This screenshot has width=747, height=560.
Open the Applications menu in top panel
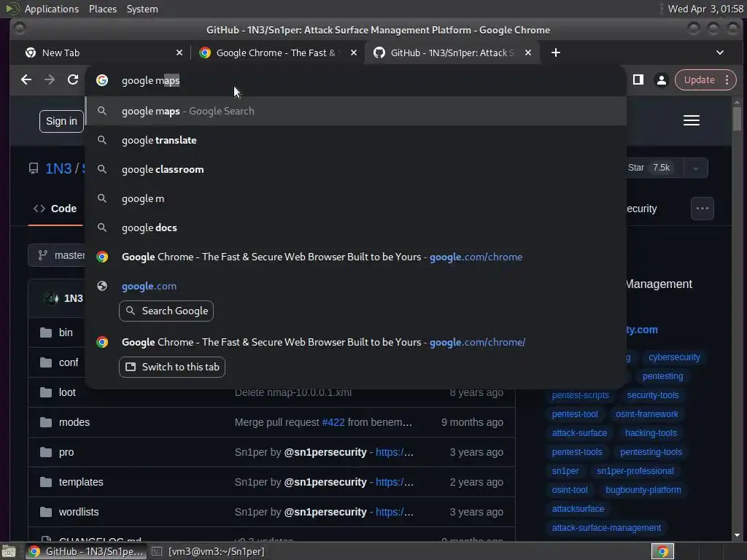pyautogui.click(x=52, y=9)
